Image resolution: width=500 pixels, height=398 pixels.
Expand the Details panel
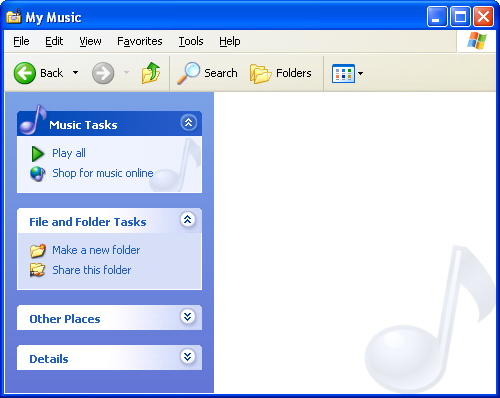point(188,357)
